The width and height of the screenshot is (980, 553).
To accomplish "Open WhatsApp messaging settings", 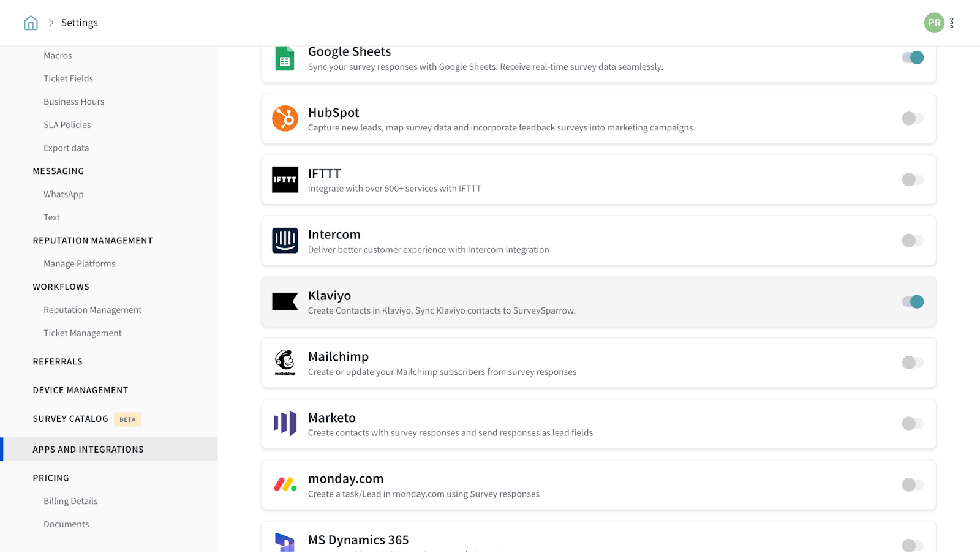I will pos(64,194).
